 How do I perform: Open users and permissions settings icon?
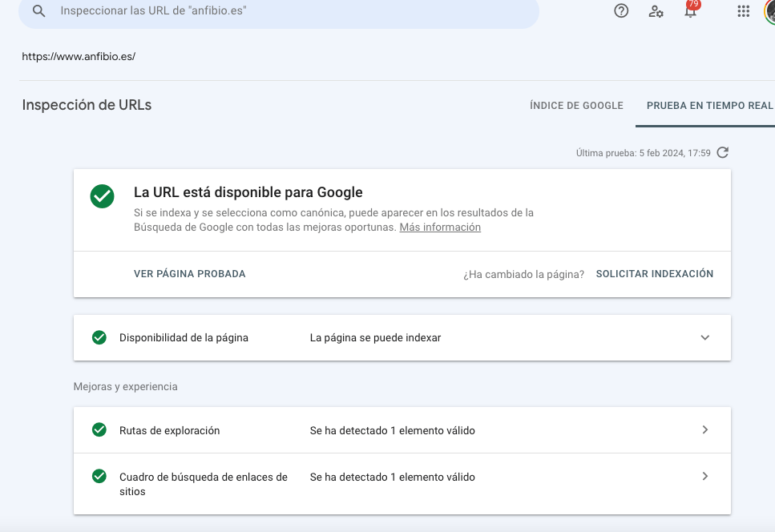[656, 11]
